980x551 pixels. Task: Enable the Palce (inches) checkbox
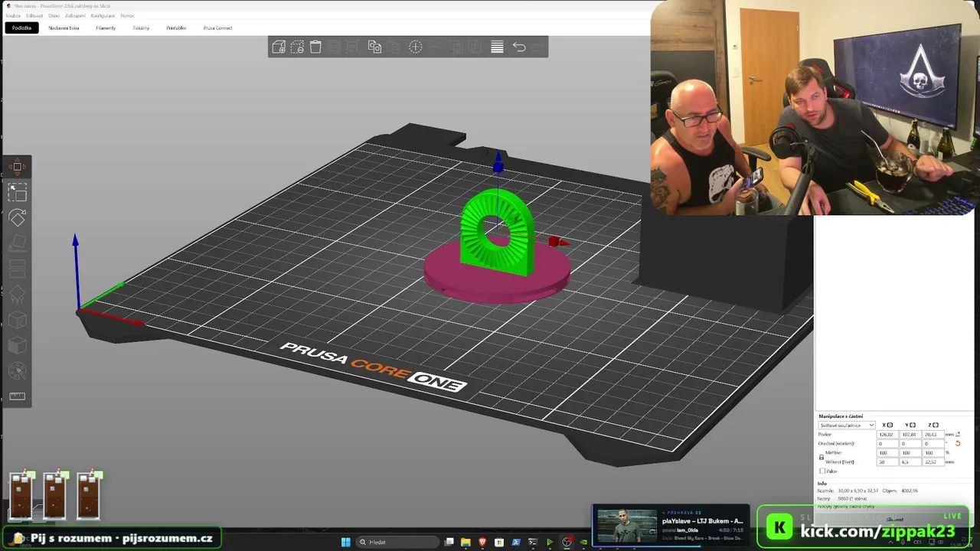pyautogui.click(x=822, y=471)
